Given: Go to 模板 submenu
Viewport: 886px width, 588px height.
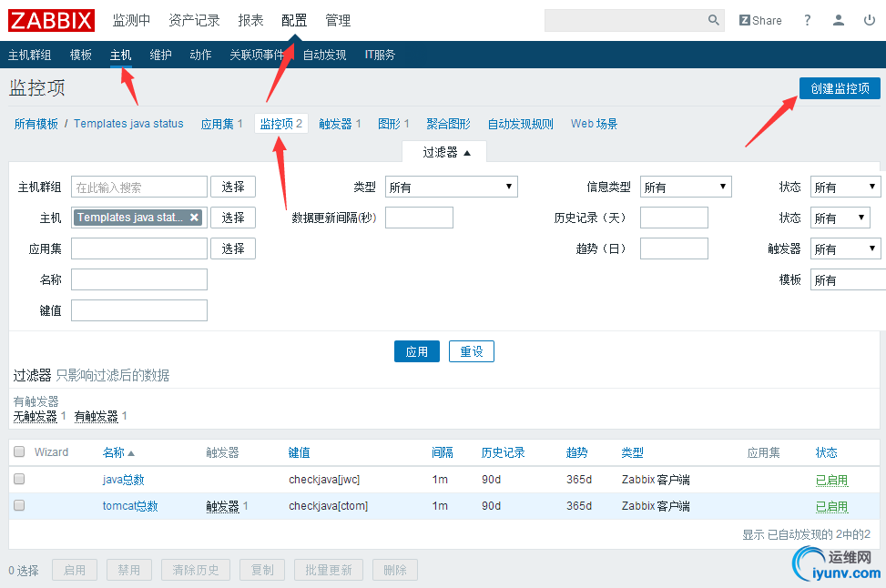Looking at the screenshot, I should [81, 55].
